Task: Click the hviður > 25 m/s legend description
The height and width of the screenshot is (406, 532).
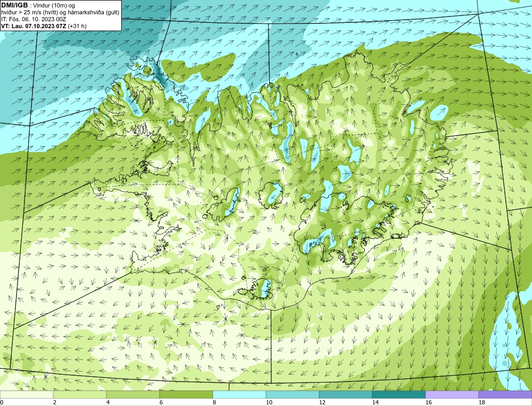Action: point(61,12)
